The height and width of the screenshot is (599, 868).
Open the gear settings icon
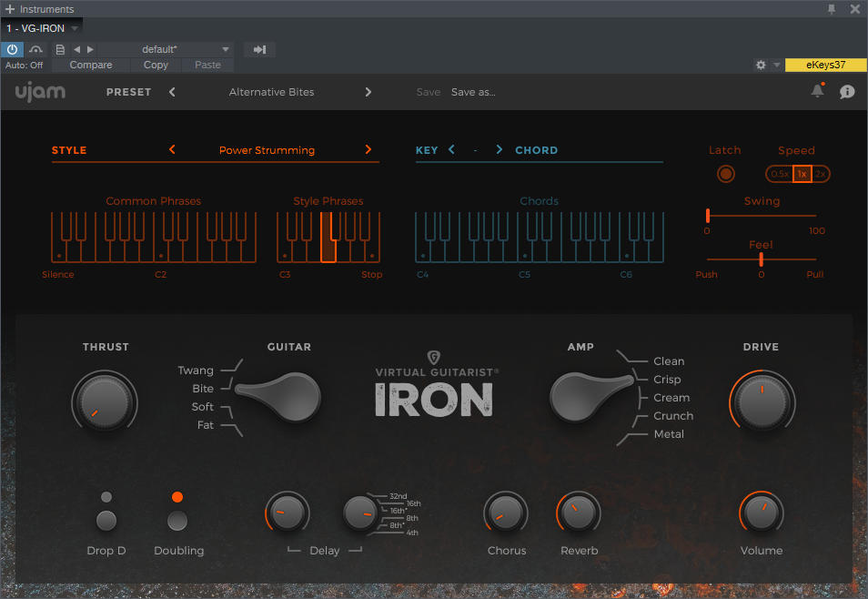(761, 65)
